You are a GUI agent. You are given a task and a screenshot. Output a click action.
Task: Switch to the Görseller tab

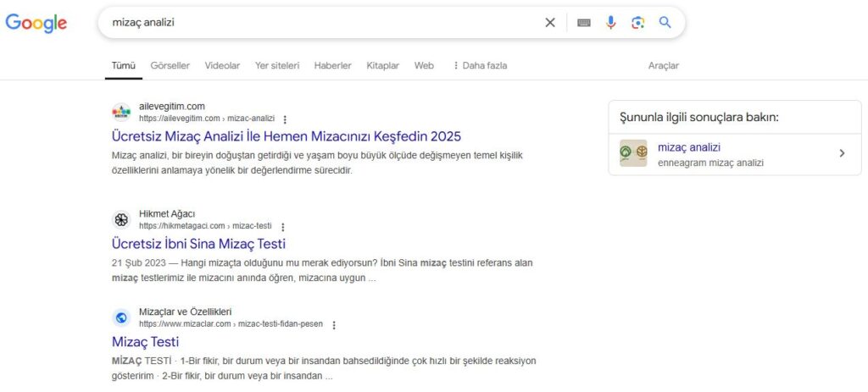click(x=170, y=65)
